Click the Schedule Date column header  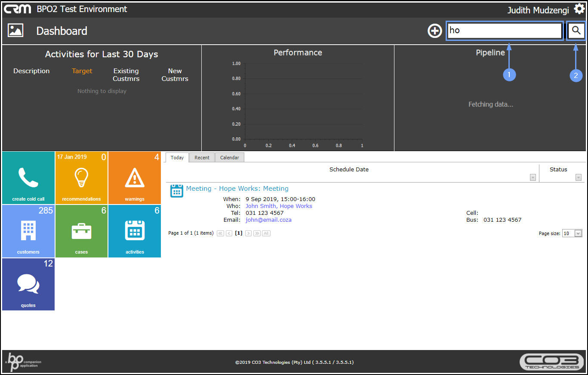pos(349,170)
